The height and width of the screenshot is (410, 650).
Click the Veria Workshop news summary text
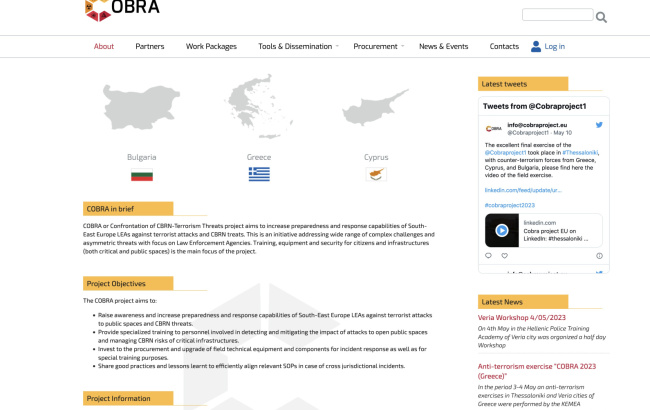(x=541, y=337)
